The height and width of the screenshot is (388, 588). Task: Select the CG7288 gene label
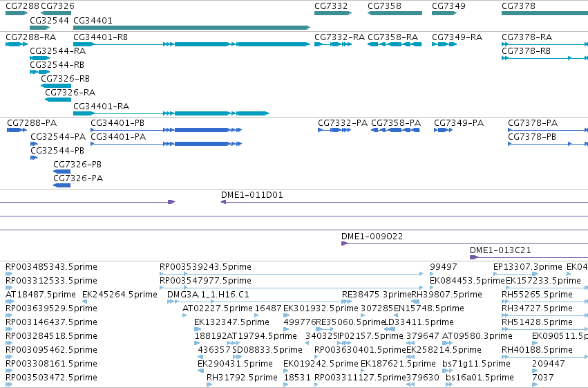tap(23, 6)
